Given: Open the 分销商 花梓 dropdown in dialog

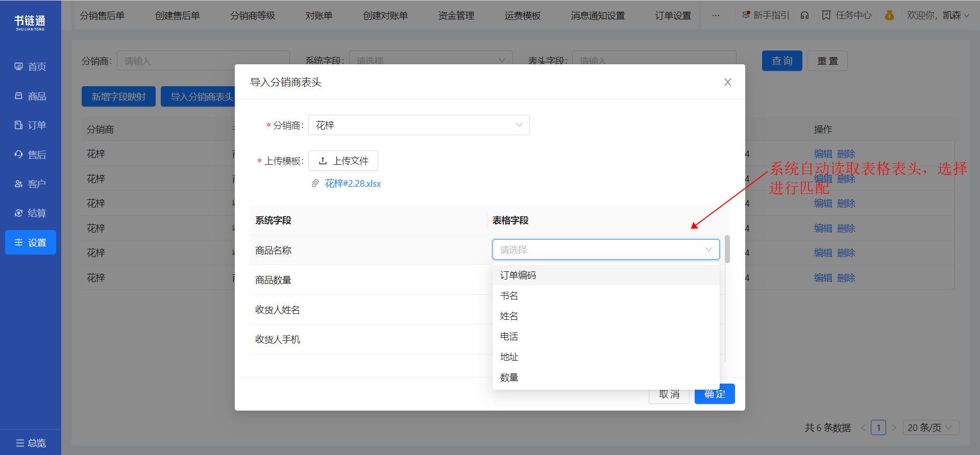Looking at the screenshot, I should [419, 125].
